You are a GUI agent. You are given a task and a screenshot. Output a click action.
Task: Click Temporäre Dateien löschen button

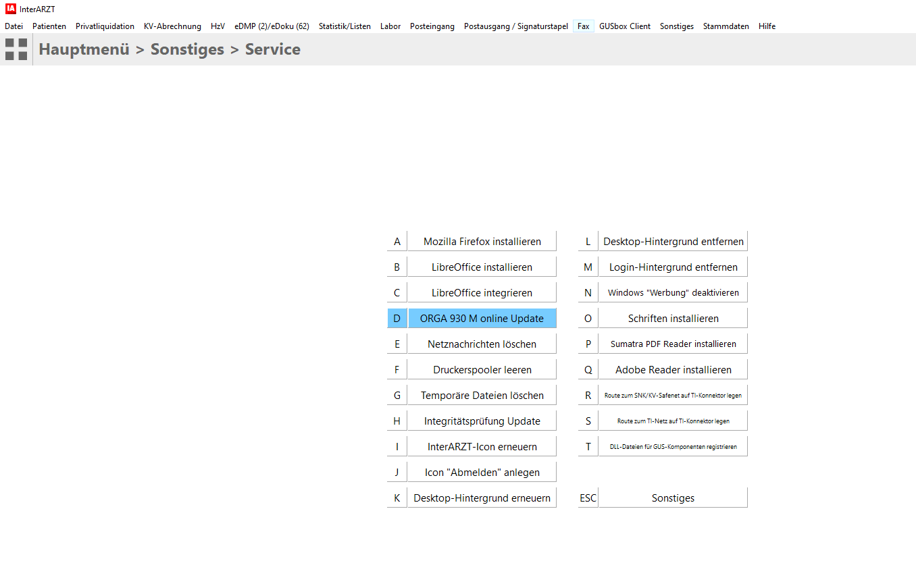pos(482,395)
